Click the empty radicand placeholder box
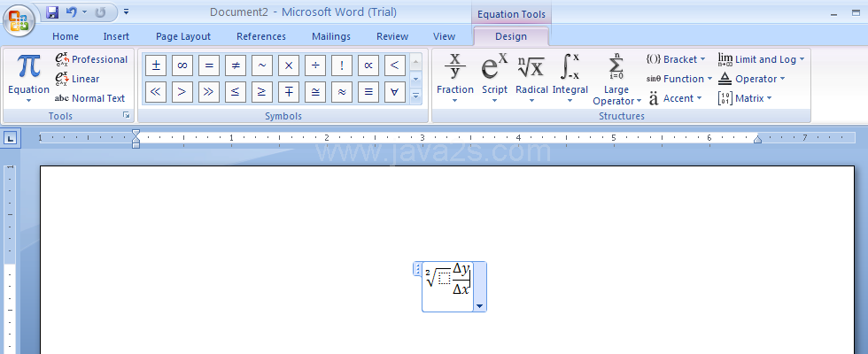This screenshot has height=354, width=868. coord(444,279)
